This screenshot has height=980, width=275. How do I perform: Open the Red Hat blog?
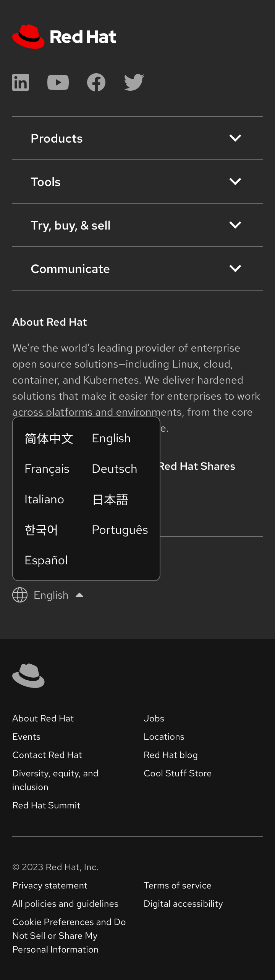coord(170,755)
